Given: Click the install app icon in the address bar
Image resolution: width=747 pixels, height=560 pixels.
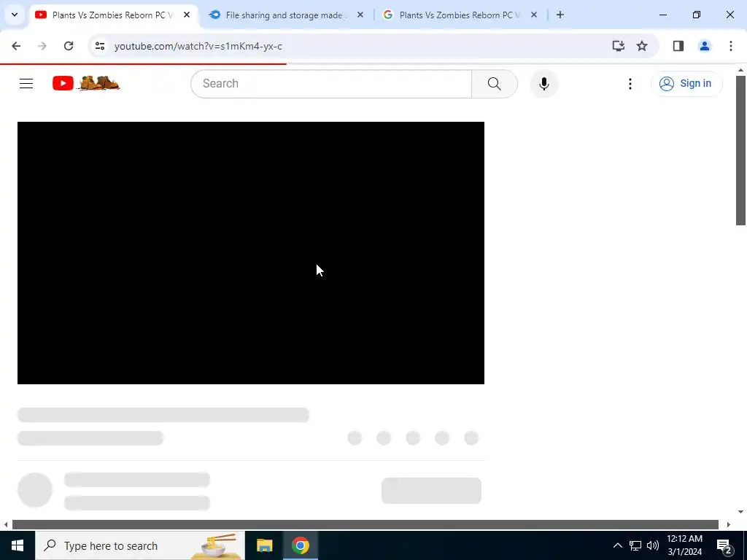Looking at the screenshot, I should pyautogui.click(x=619, y=46).
